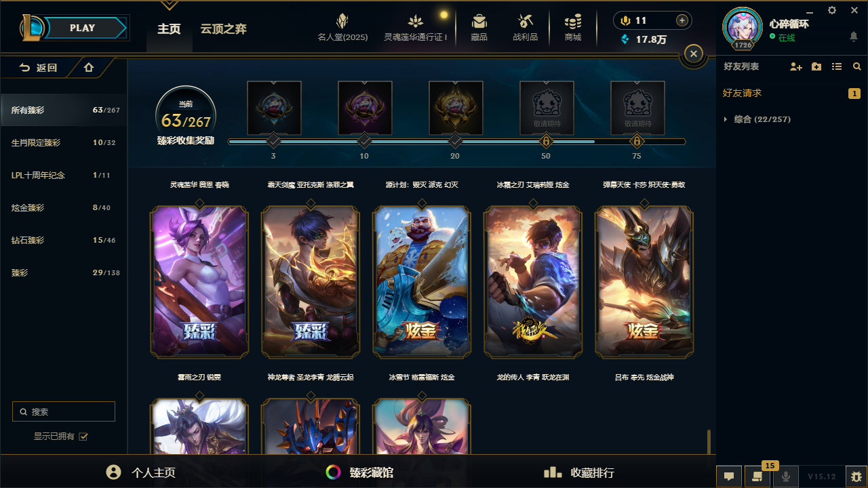Click the add friend icon
Screen dimensions: 868x488
(796, 66)
